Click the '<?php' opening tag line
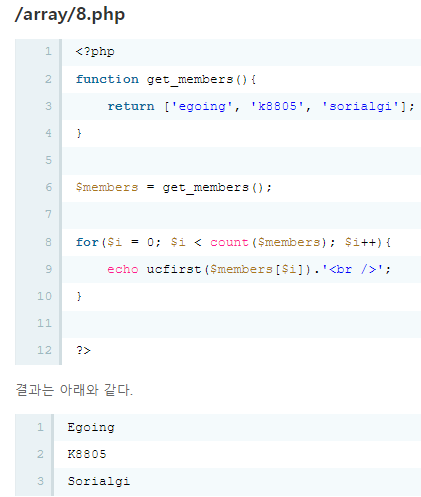 click(95, 52)
